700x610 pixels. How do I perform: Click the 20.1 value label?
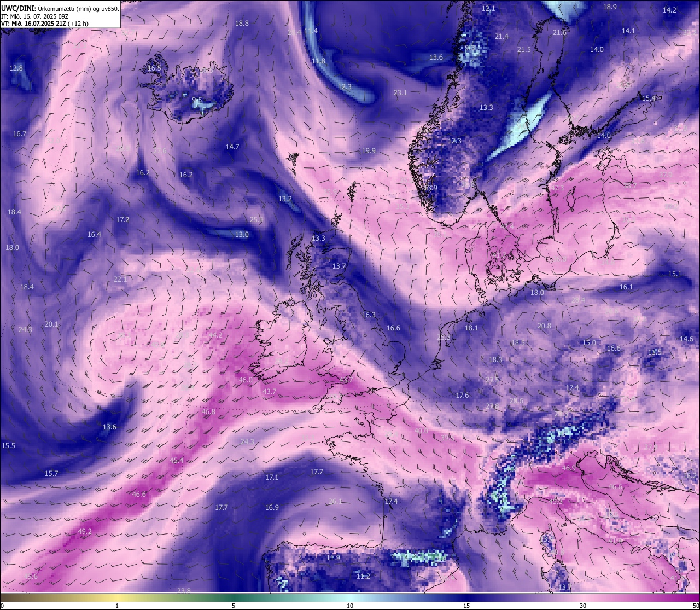point(51,324)
